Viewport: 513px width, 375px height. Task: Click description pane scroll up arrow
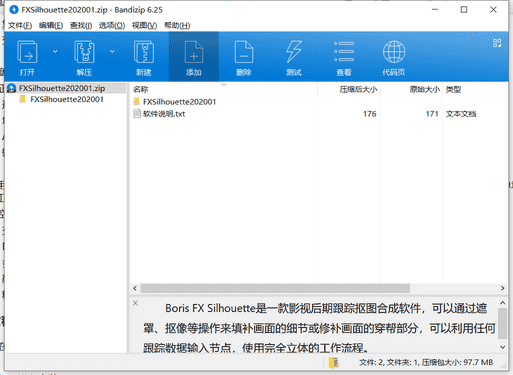pyautogui.click(x=503, y=303)
